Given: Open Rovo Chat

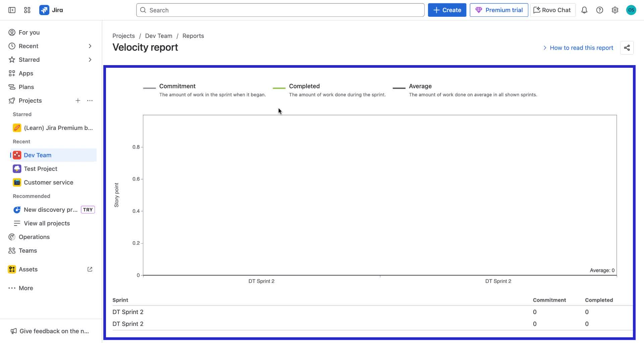Looking at the screenshot, I should click(x=552, y=10).
